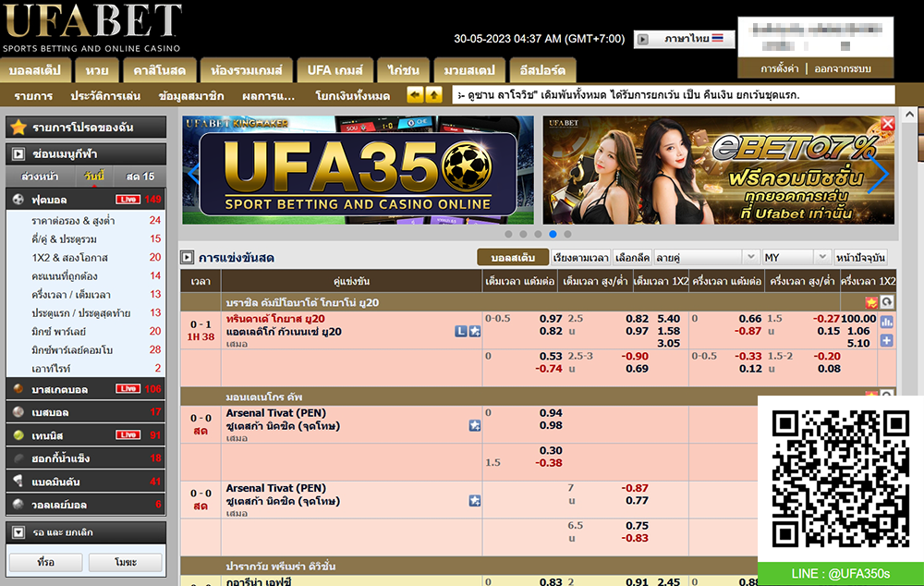Expand the แบดมินตัน sport category
This screenshot has width=924, height=586.
(x=86, y=481)
